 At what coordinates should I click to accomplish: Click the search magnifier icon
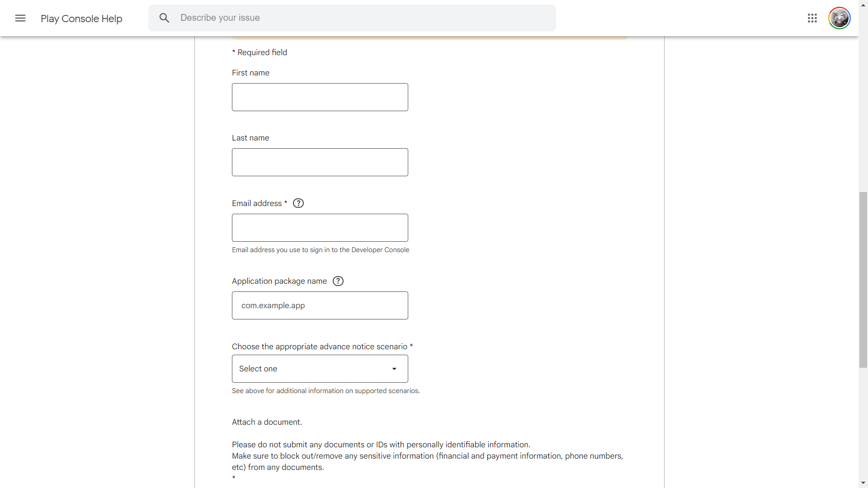(164, 18)
